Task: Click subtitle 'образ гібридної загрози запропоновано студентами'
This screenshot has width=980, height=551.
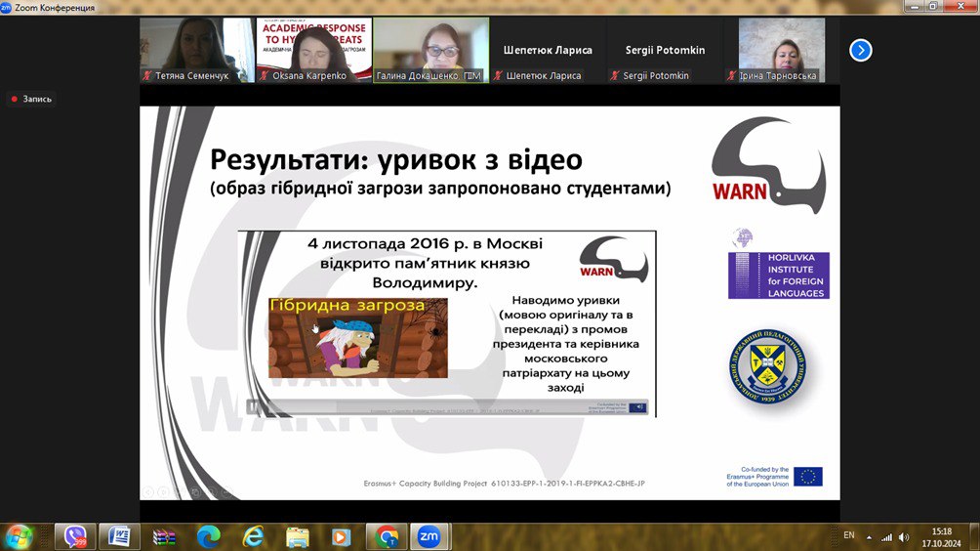Action: tap(440, 189)
